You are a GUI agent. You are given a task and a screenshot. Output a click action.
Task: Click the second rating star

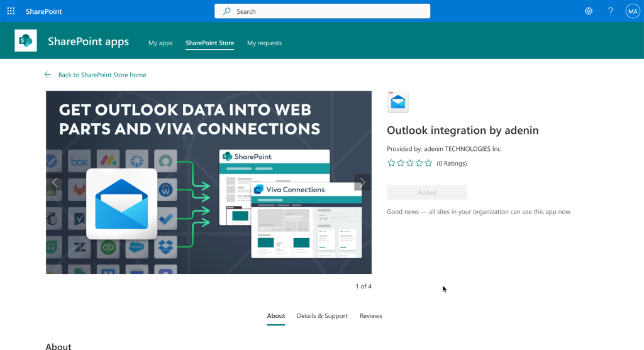point(401,163)
